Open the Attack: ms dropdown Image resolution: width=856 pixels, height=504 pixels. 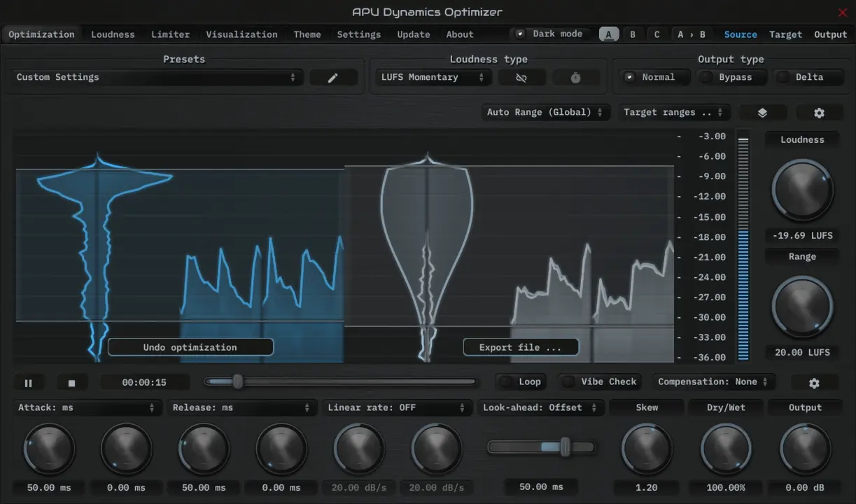(87, 407)
